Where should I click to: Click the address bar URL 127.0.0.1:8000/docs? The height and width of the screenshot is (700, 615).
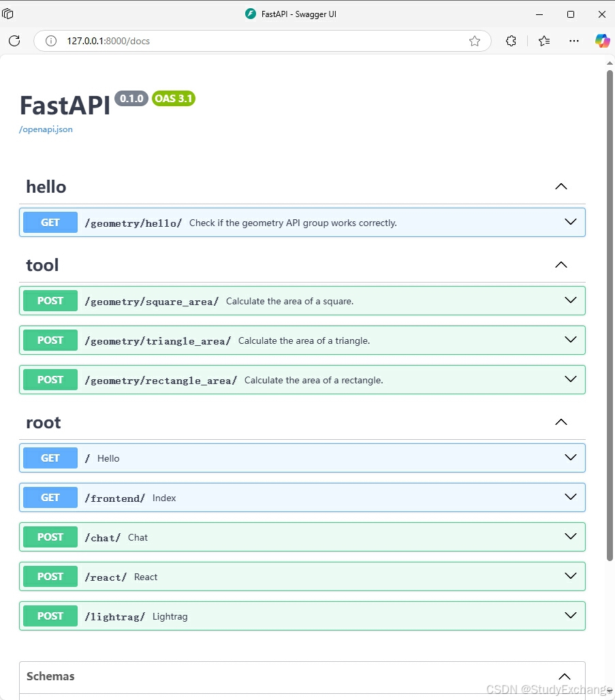(108, 41)
